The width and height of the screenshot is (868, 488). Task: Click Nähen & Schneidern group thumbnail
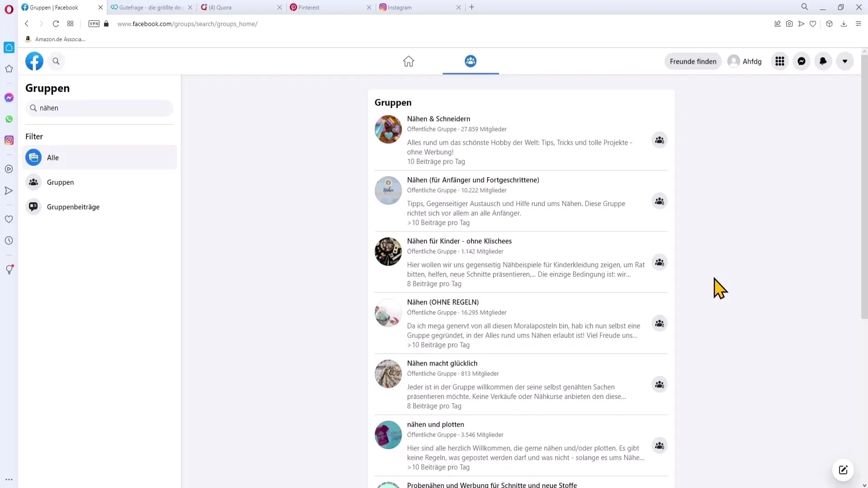tap(388, 129)
